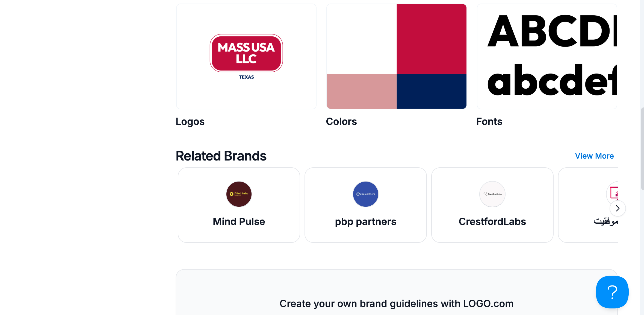The height and width of the screenshot is (315, 644).
Task: Click the pbp partners blue circle icon
Action: (365, 194)
